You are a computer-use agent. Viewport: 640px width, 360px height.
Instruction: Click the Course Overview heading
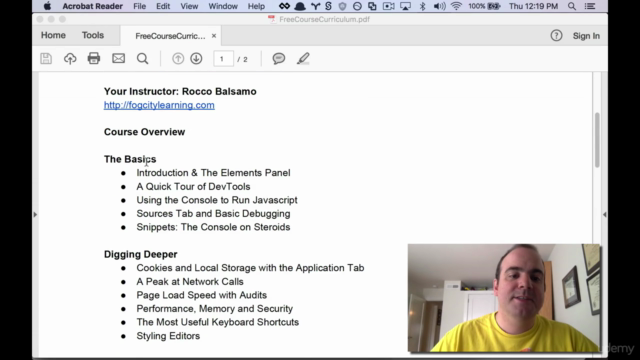tap(144, 132)
